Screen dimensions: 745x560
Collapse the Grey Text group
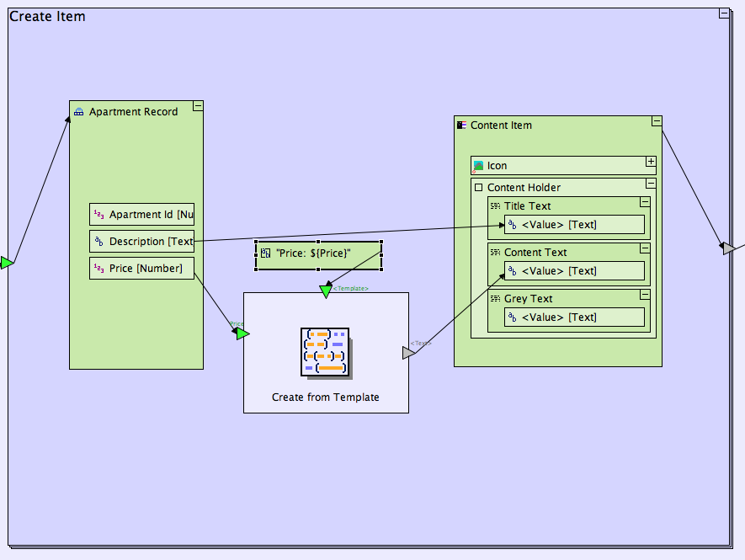point(644,295)
